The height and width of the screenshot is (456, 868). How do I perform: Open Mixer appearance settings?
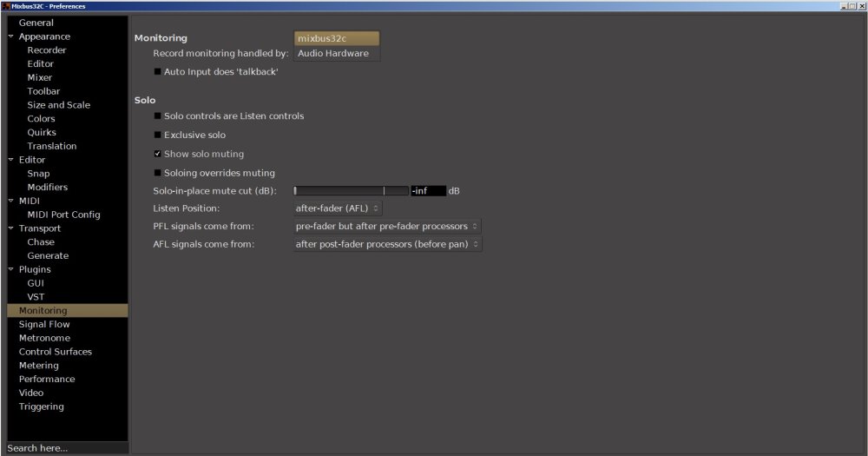[x=39, y=77]
